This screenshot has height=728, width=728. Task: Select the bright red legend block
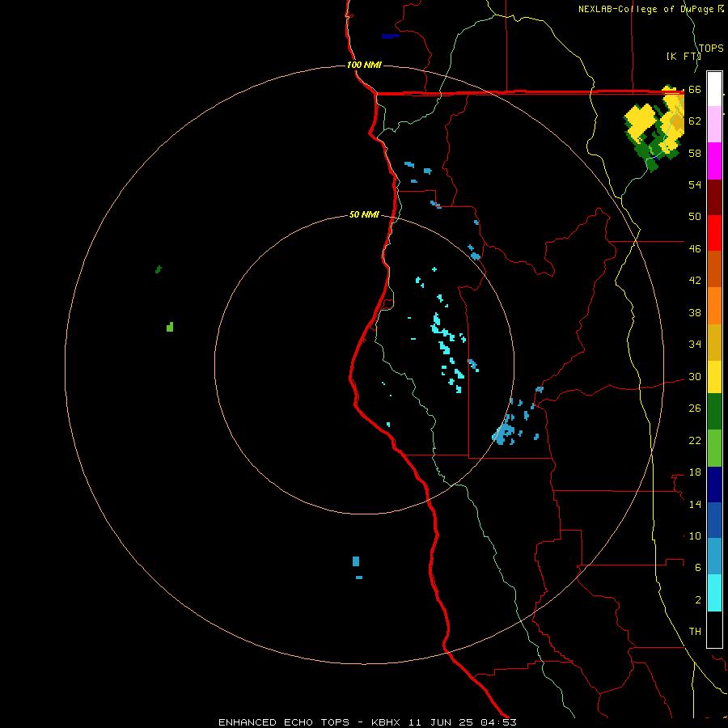click(x=714, y=234)
